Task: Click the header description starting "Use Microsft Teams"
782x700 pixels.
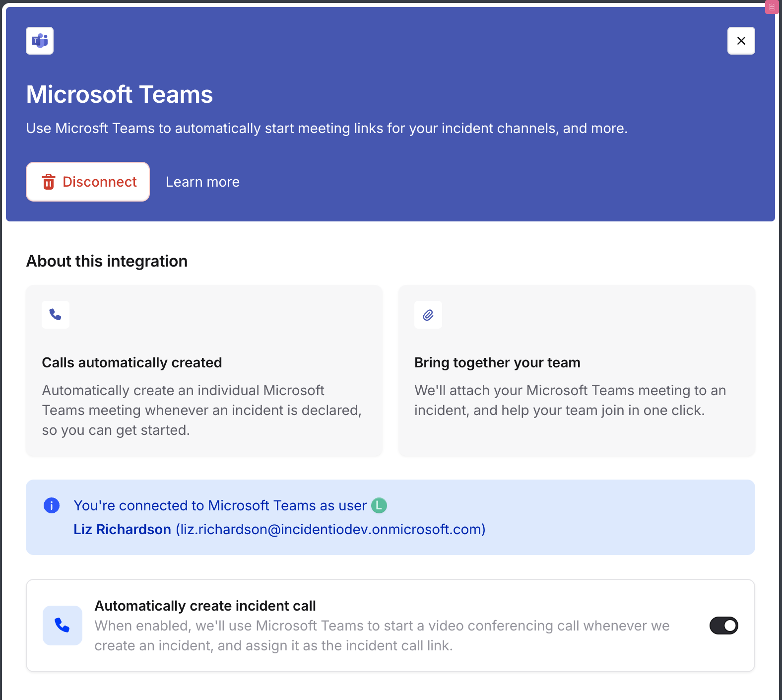Action: 327,128
